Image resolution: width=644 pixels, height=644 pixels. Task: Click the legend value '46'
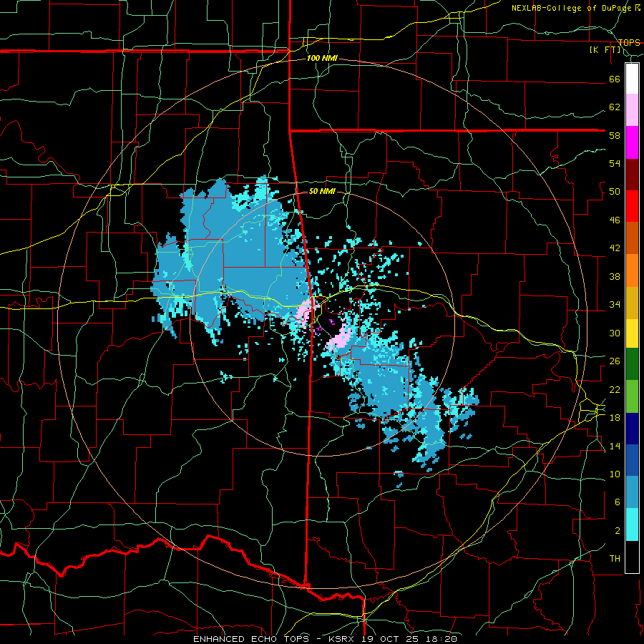(615, 220)
